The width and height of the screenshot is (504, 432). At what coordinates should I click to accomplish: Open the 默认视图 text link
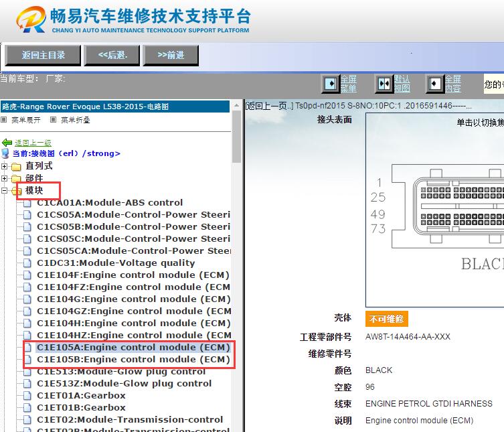tap(402, 84)
